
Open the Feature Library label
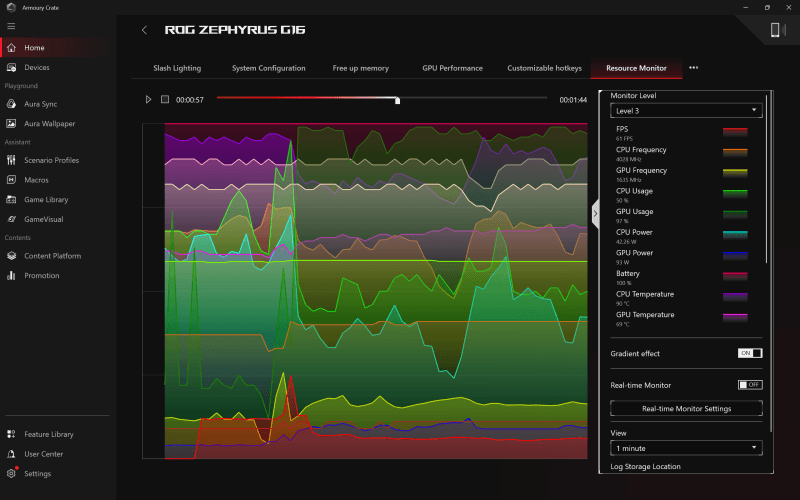pos(49,434)
